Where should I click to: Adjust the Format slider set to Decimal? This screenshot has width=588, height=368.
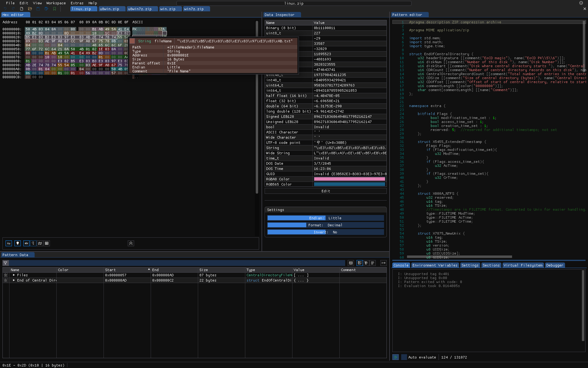tap(326, 225)
